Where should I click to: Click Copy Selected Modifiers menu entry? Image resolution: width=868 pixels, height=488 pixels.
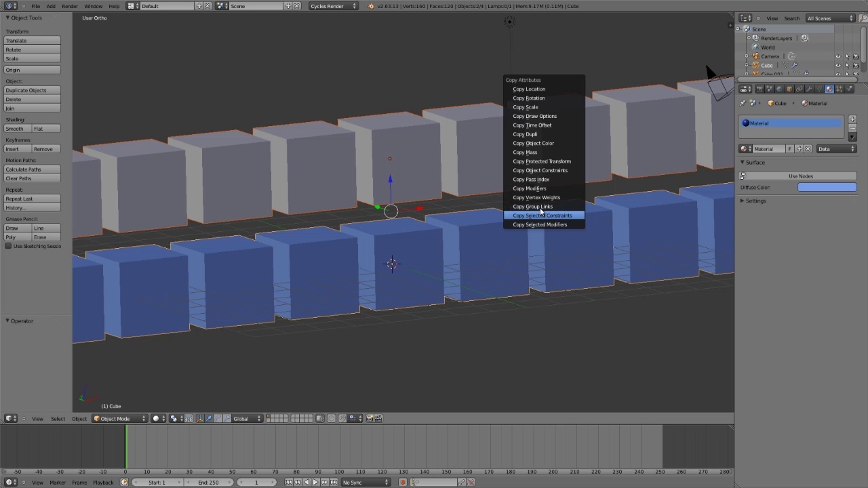pos(540,224)
